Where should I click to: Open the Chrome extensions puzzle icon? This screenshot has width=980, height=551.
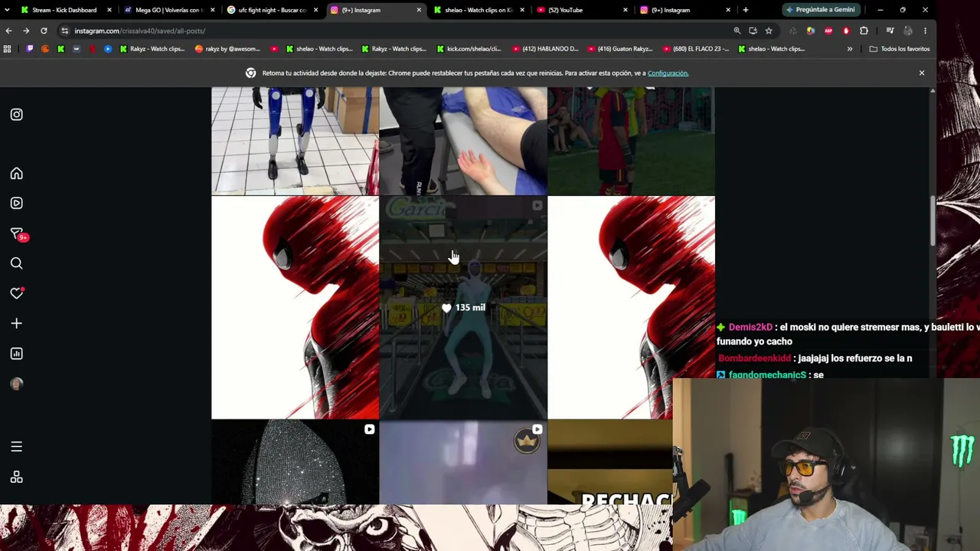pyautogui.click(x=864, y=31)
